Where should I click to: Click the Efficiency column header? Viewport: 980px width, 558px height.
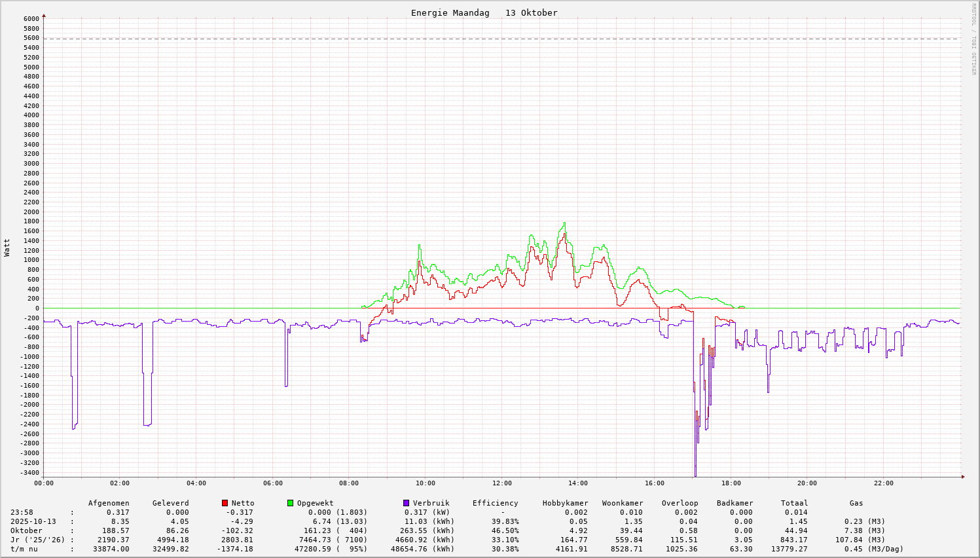pyautogui.click(x=495, y=503)
